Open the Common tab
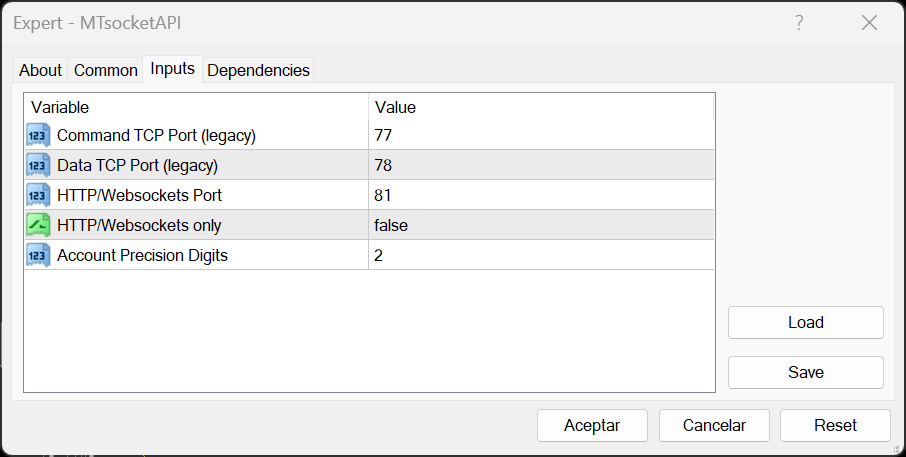 click(106, 70)
